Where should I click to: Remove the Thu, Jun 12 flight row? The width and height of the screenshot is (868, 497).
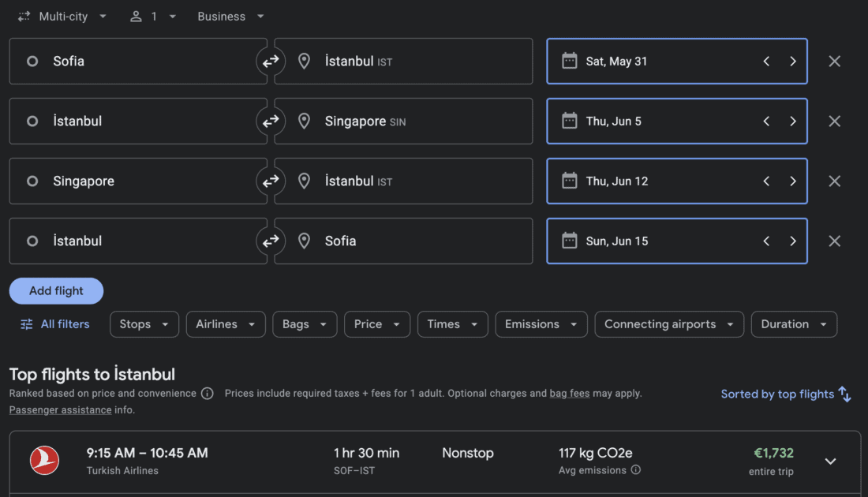pos(834,181)
